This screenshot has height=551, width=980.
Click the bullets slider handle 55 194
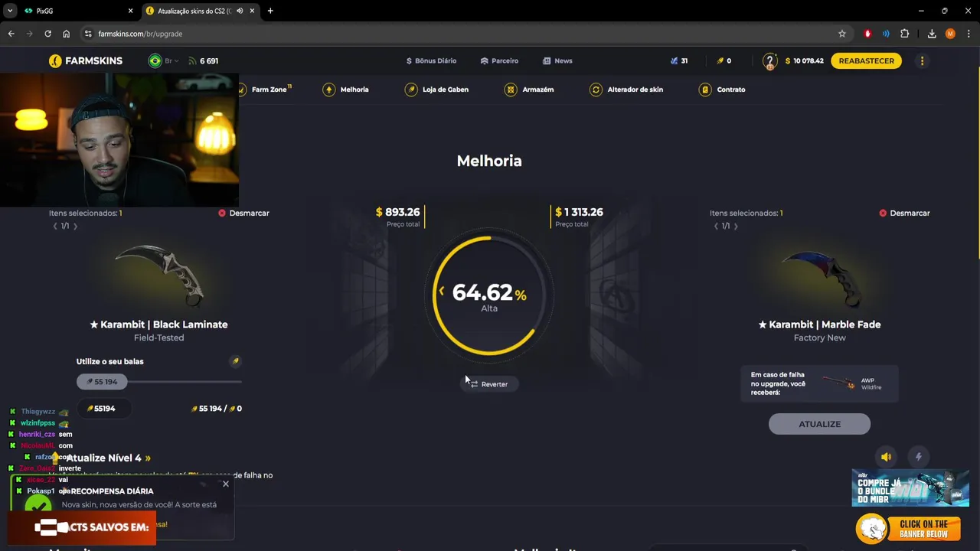pyautogui.click(x=102, y=382)
